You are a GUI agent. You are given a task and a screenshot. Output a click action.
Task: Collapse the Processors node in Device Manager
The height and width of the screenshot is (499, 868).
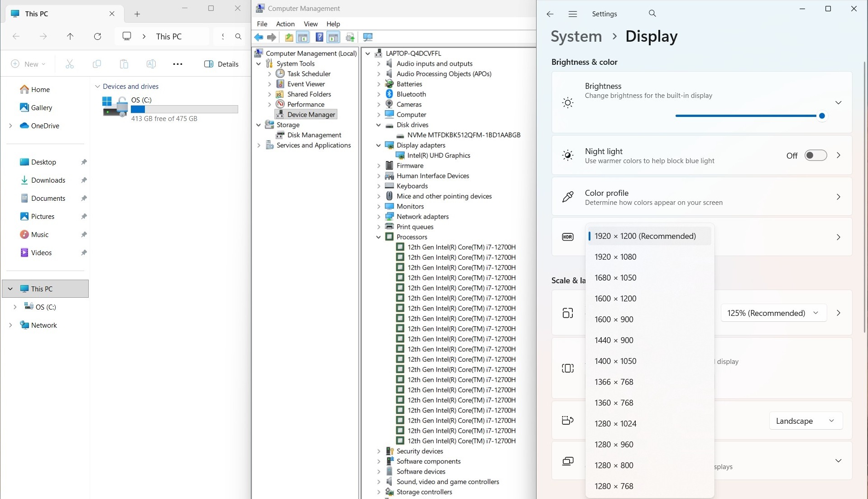pyautogui.click(x=379, y=237)
